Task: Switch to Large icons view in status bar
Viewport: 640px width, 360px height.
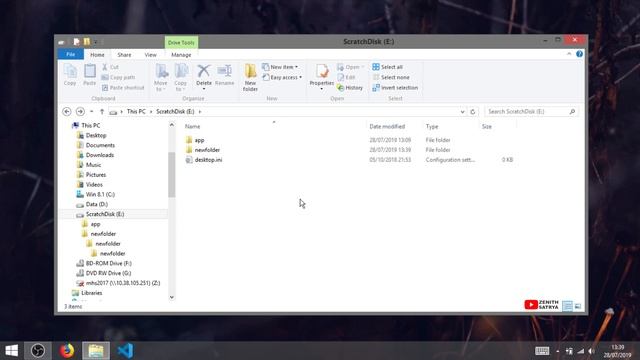Action: click(578, 306)
